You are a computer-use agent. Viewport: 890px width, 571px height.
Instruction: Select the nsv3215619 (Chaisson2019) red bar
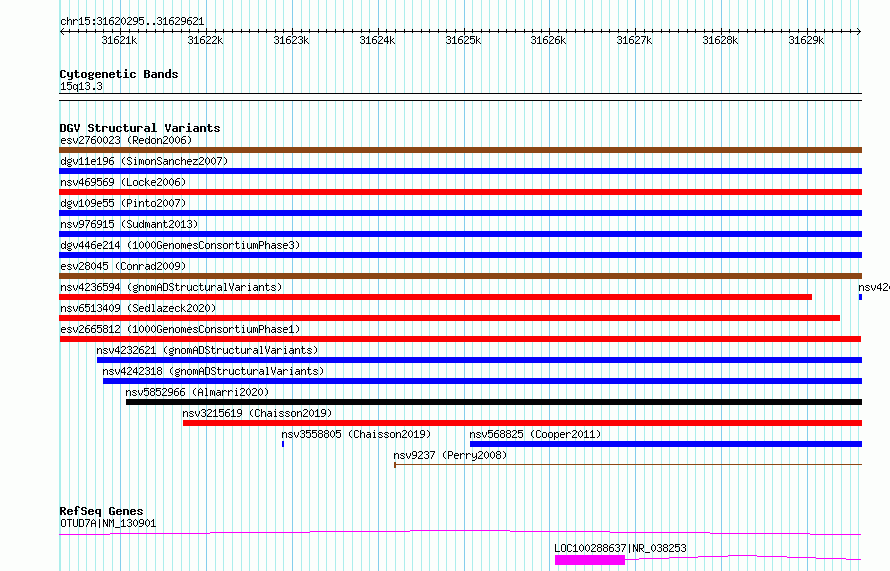(x=522, y=423)
